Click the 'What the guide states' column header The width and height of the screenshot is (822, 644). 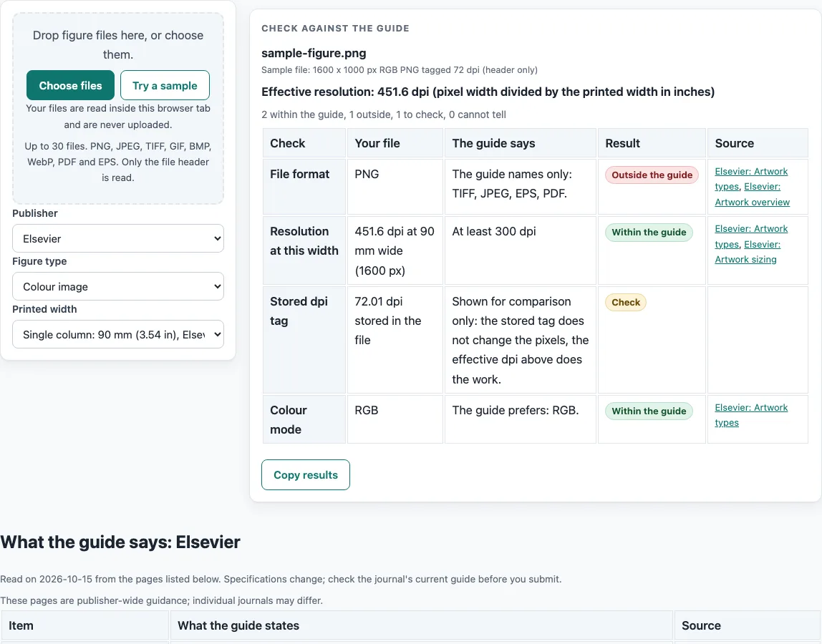point(422,625)
